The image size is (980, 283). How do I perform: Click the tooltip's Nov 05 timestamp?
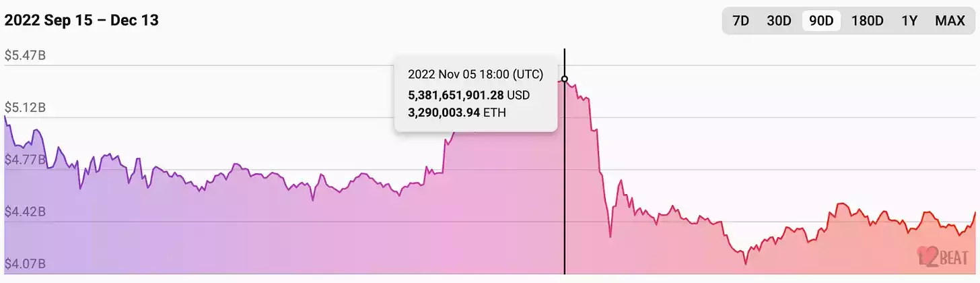click(475, 74)
